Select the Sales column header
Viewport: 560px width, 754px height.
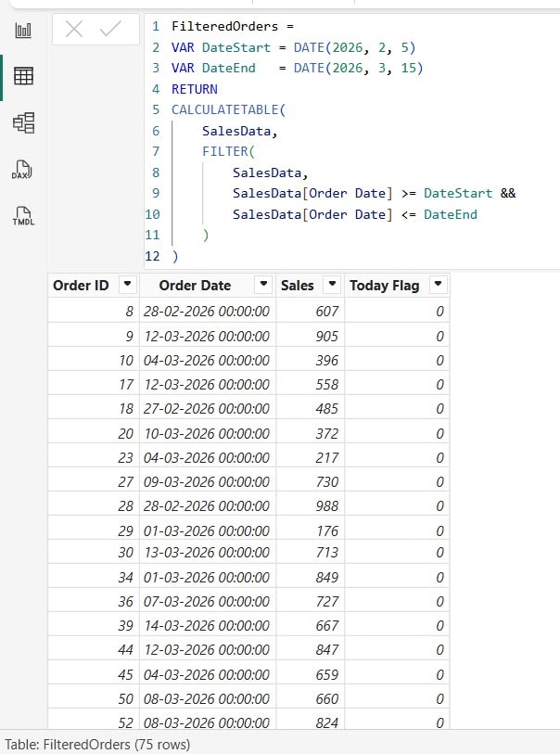tap(297, 285)
